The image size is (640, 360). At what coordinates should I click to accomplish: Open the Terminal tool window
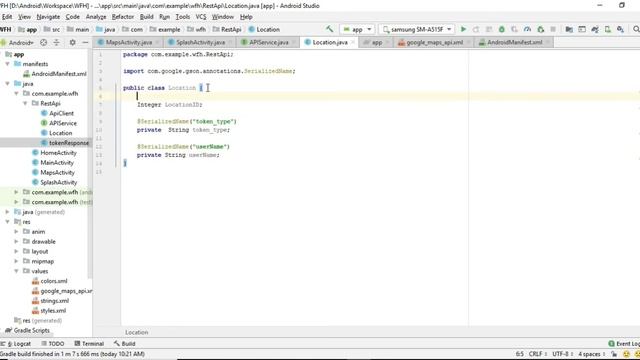[89, 344]
